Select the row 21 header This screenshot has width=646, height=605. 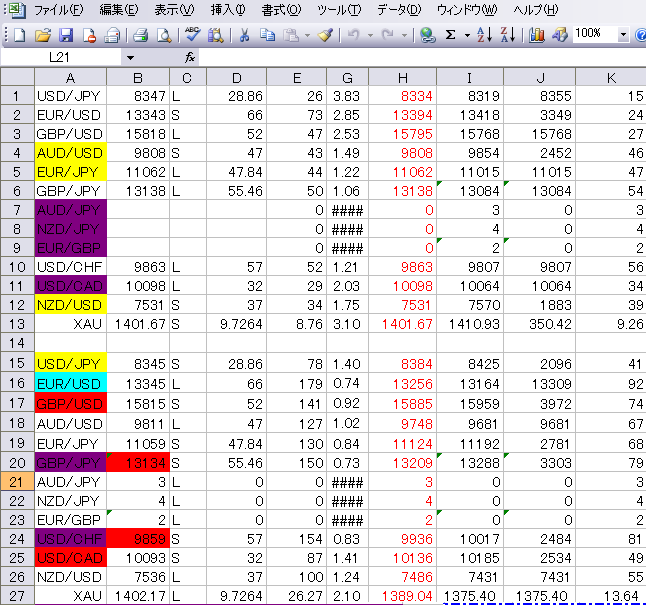16,482
